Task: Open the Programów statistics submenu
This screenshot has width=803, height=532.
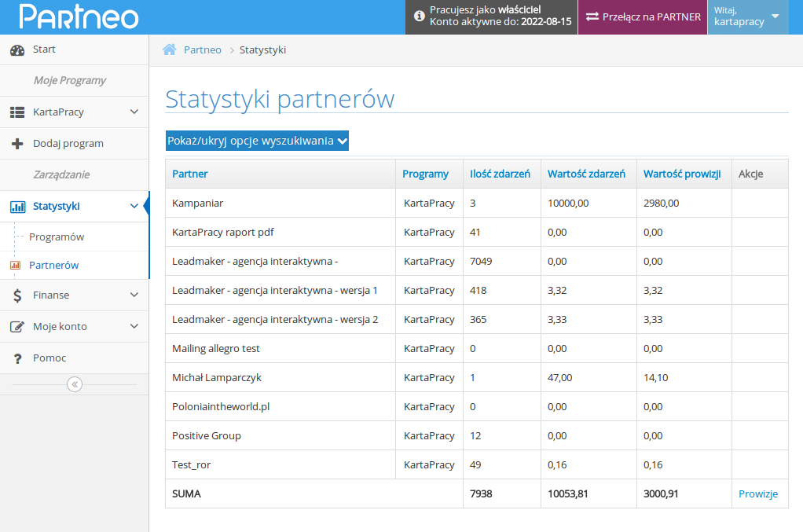Action: pyautogui.click(x=57, y=237)
